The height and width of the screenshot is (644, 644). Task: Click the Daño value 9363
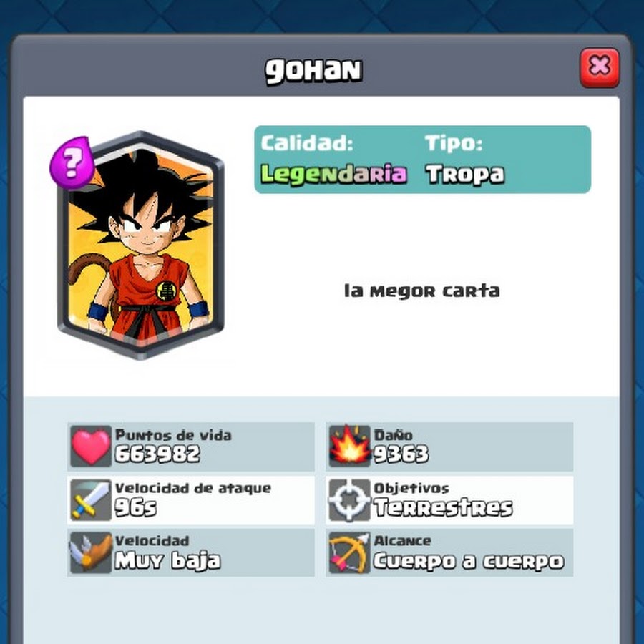pos(401,454)
